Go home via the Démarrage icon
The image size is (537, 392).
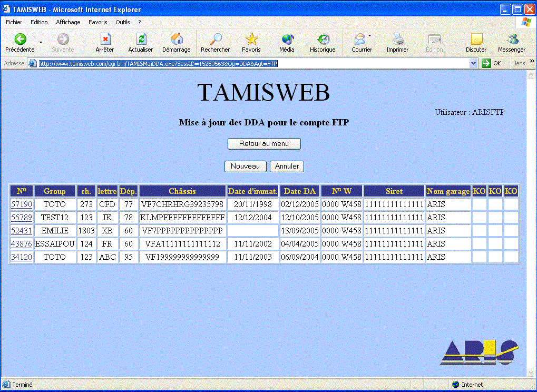click(177, 39)
